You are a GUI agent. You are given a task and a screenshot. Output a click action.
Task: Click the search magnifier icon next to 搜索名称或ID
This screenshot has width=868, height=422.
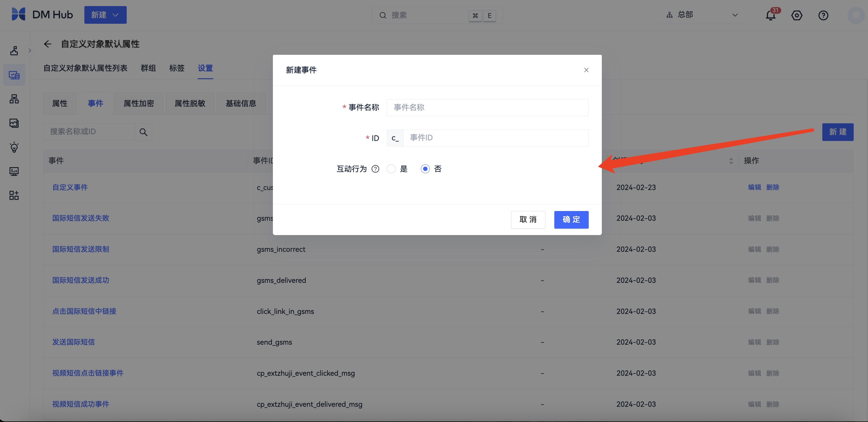(x=143, y=132)
